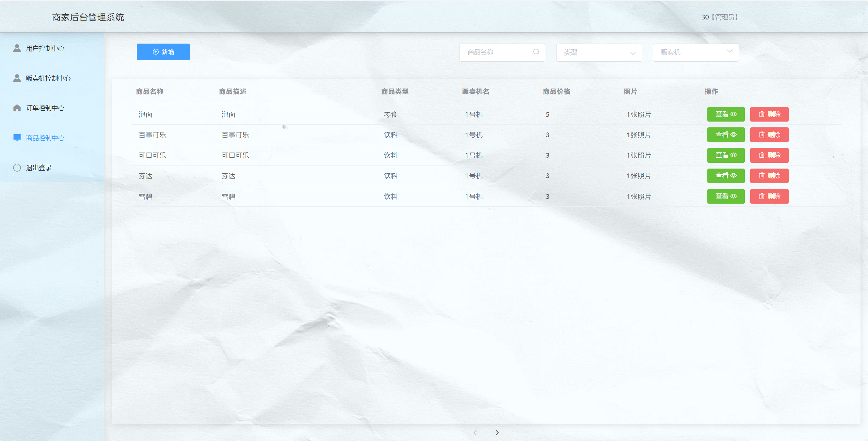Expand the 贩卖机 dropdown arrow

pyautogui.click(x=729, y=51)
